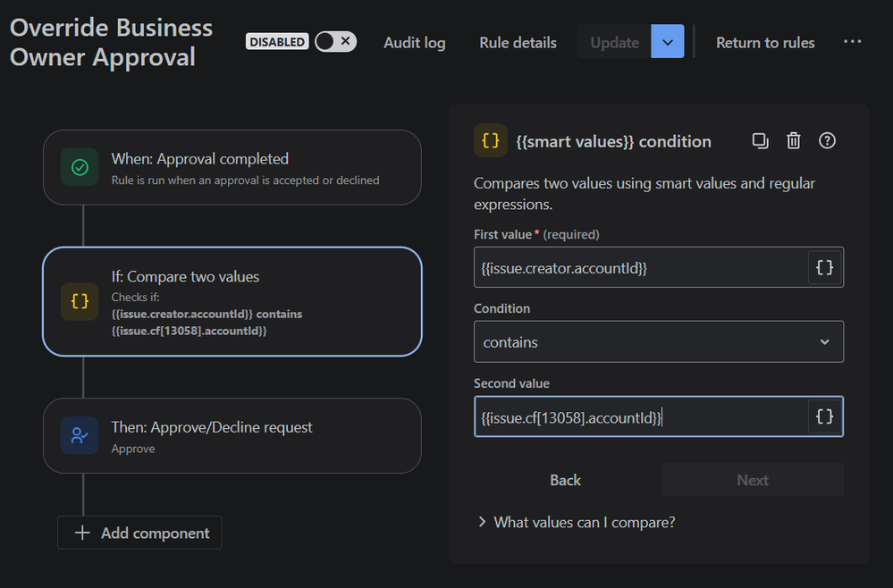Insert smart value in First value field
Viewport: 893px width, 588px height.
[x=824, y=267]
